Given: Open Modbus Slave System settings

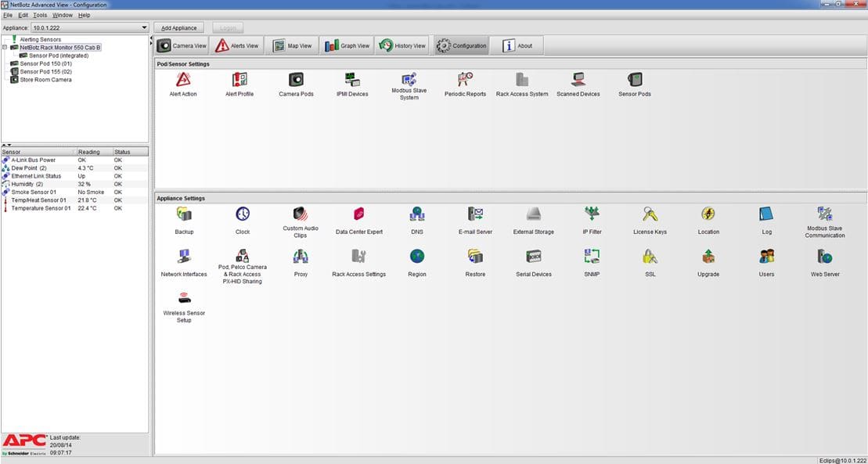Looking at the screenshot, I should (409, 79).
